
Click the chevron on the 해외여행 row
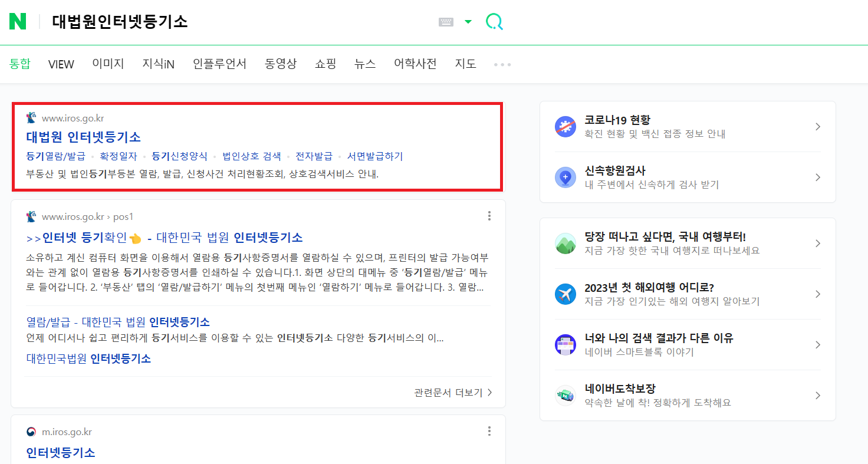[817, 294]
